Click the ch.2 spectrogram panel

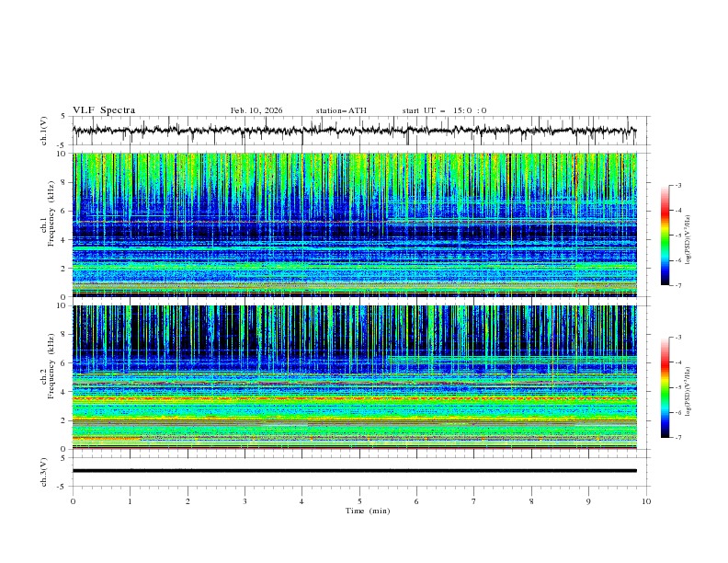[355, 376]
